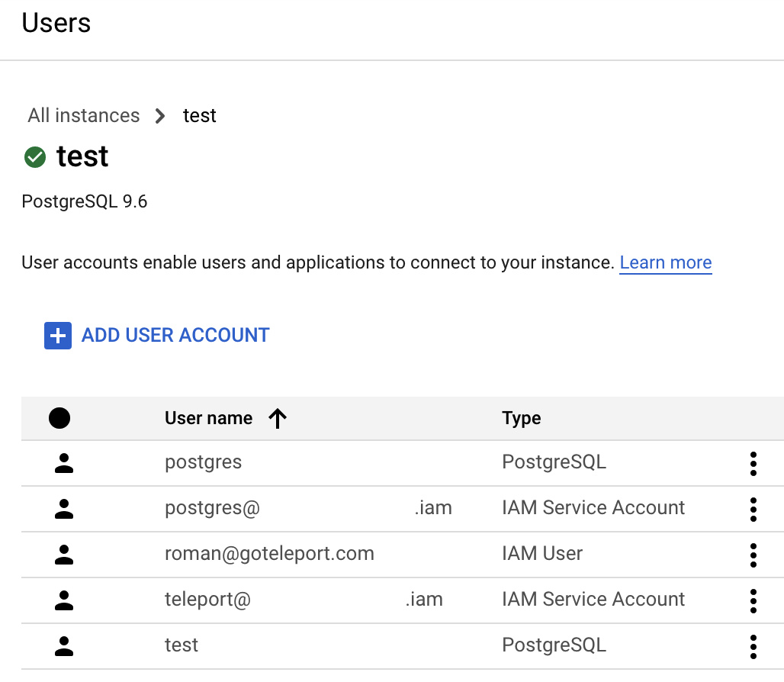784x682 pixels.
Task: Open the overflow menu on the test user row
Action: [753, 645]
